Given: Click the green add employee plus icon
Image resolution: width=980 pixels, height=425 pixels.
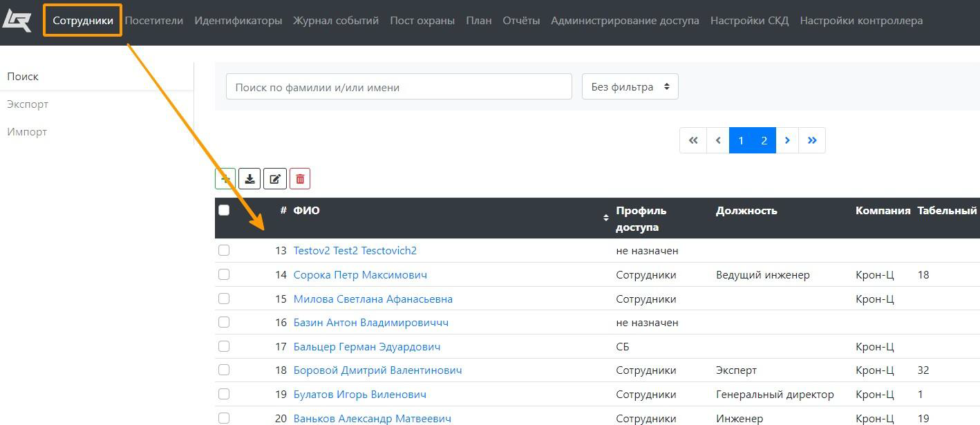Looking at the screenshot, I should (225, 179).
